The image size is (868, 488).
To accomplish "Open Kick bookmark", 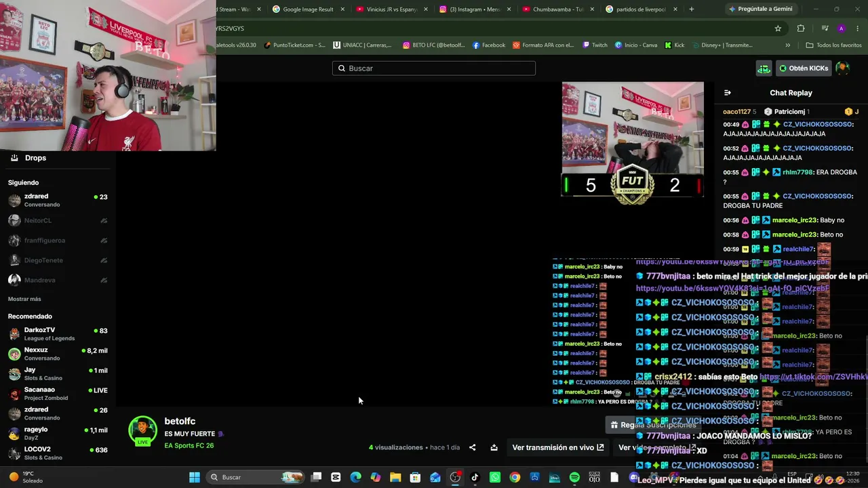I will [675, 45].
